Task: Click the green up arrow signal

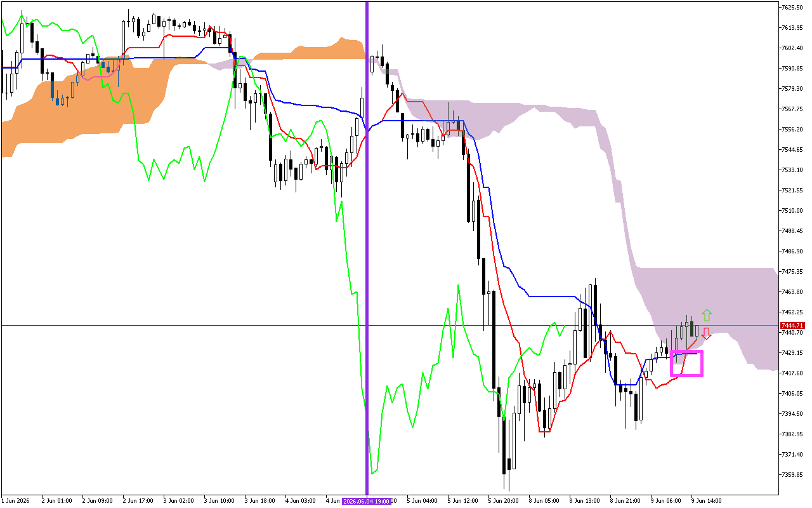Action: (x=707, y=315)
